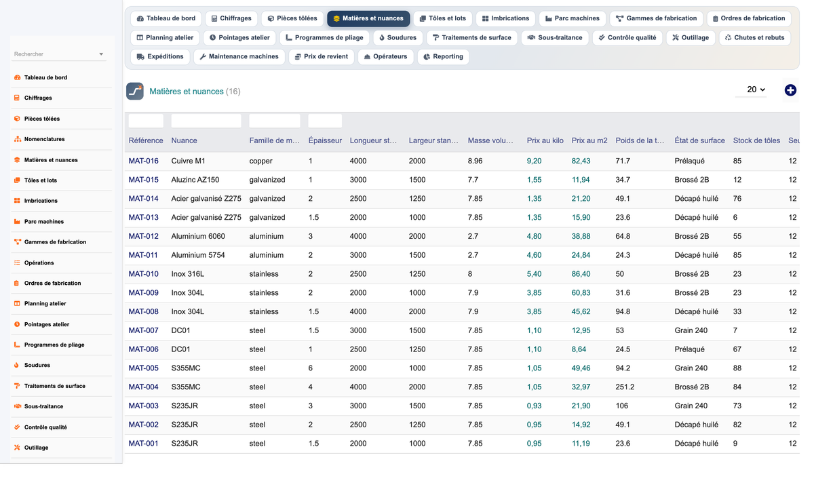
Task: Click the Épaisseur filter input field
Action: 325,121
